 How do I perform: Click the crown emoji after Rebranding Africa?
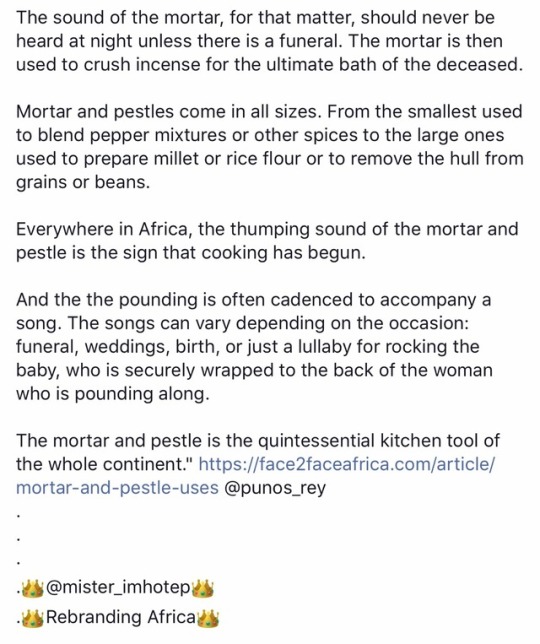pyautogui.click(x=208, y=618)
